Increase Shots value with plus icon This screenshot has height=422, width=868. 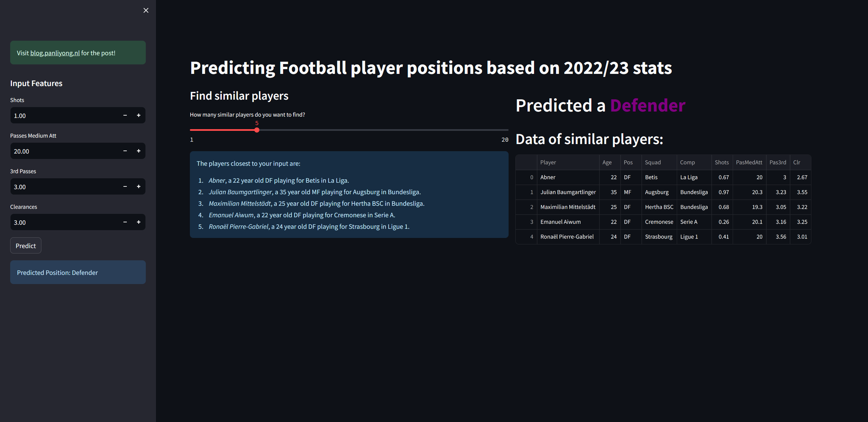[139, 116]
